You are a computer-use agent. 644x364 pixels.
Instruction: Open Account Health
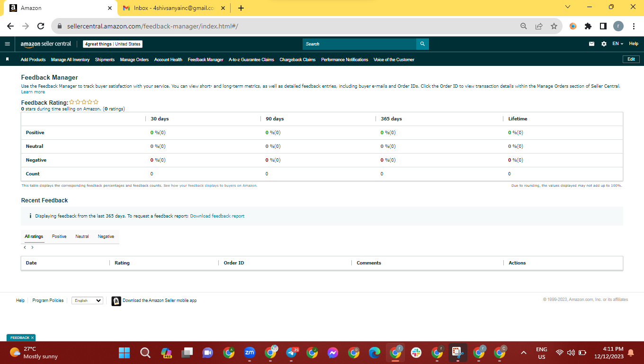pos(168,60)
